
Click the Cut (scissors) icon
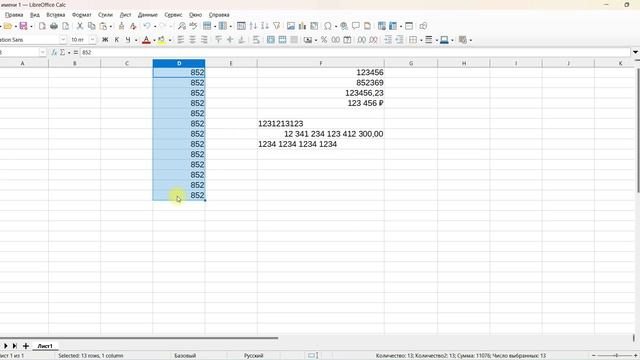pos(80,26)
